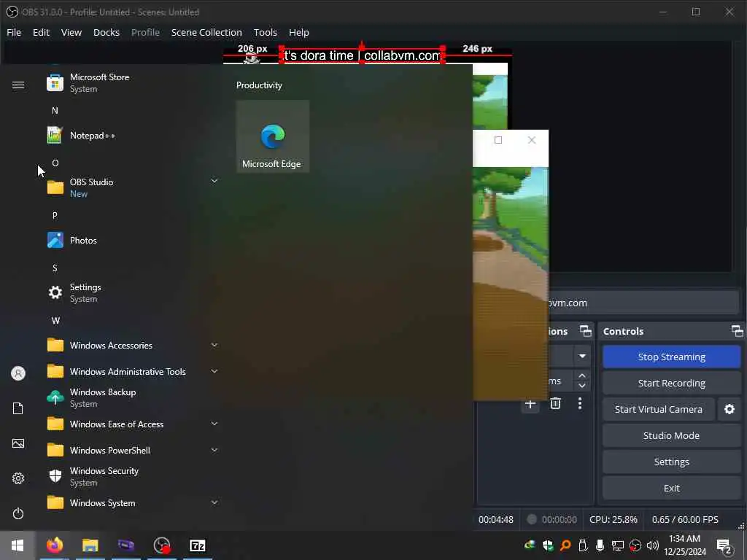Open transition properties three-dot menu
Screen dimensions: 747x560
tap(580, 404)
